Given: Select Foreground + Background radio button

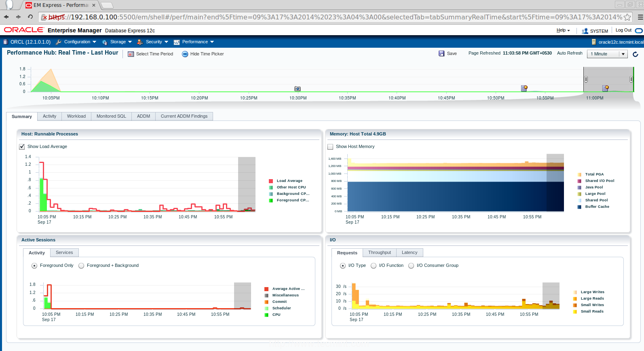Looking at the screenshot, I should pyautogui.click(x=81, y=266).
